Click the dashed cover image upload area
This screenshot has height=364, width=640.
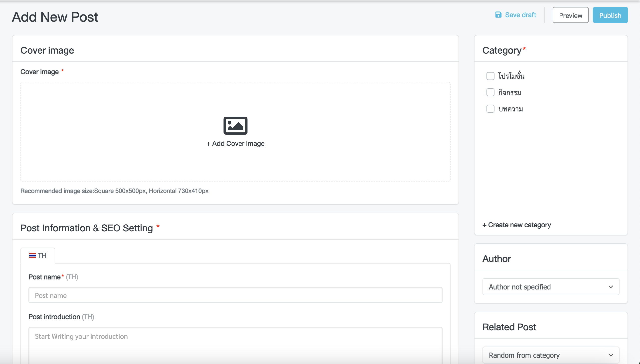tap(235, 131)
